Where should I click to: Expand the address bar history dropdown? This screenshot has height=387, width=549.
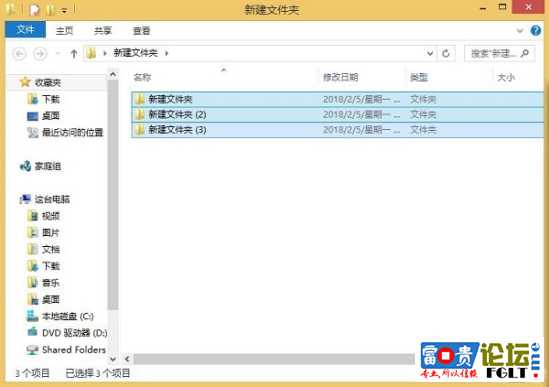[430, 54]
